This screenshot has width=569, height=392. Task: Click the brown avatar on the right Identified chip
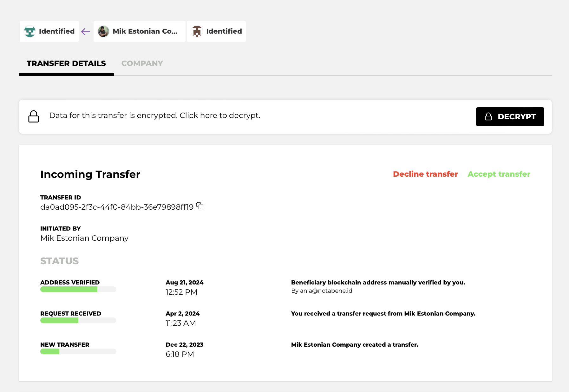197,31
